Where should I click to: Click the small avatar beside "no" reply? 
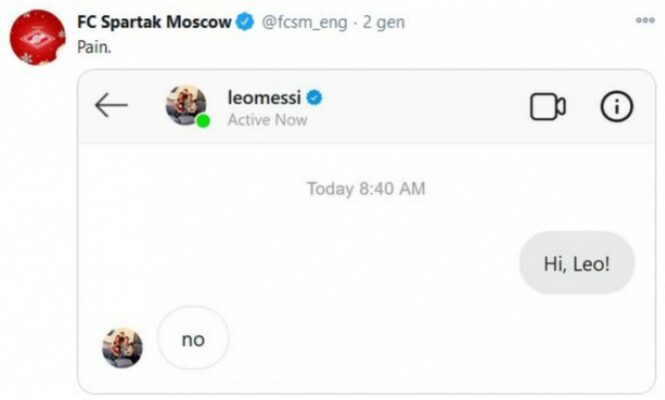click(122, 346)
